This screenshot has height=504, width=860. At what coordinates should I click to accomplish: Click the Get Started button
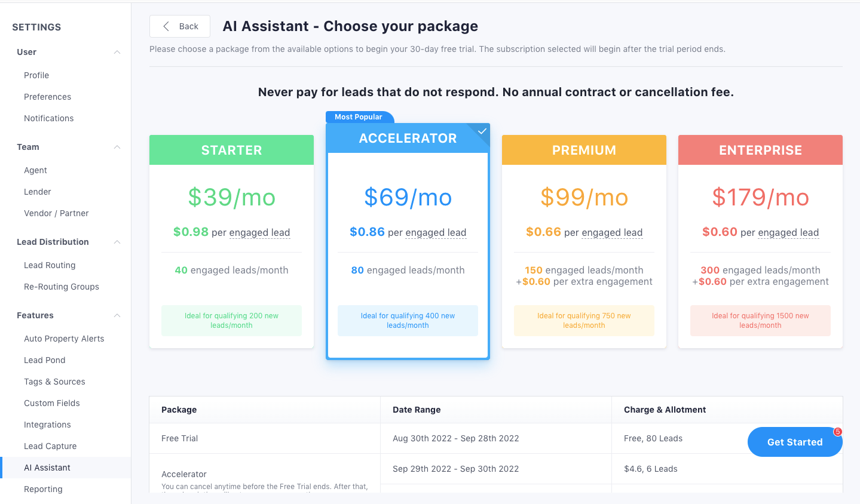click(795, 442)
